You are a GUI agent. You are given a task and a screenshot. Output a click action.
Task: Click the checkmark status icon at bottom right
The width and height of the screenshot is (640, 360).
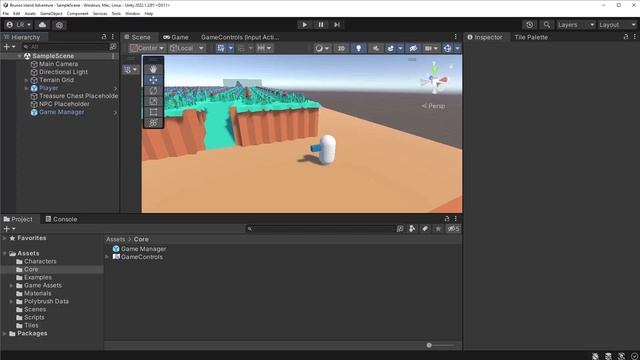(634, 356)
